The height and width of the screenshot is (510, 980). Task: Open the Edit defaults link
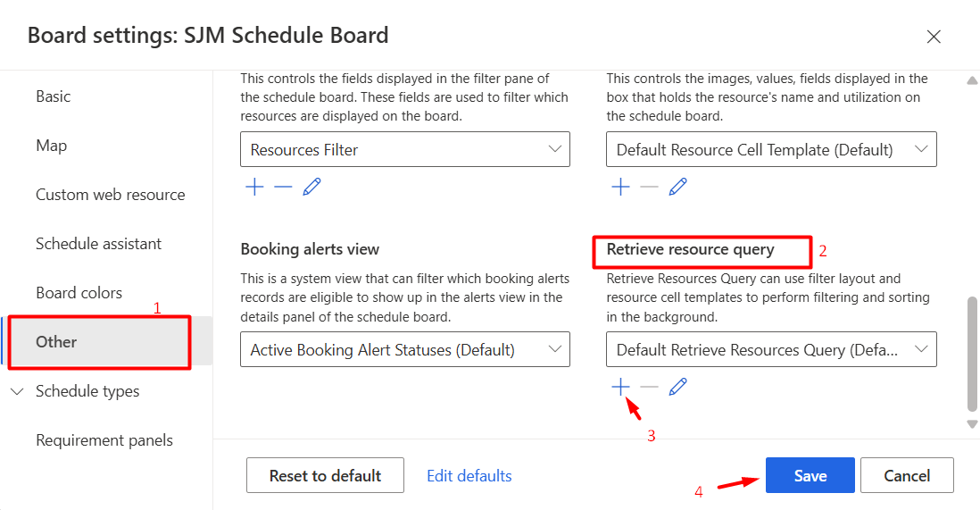click(469, 476)
